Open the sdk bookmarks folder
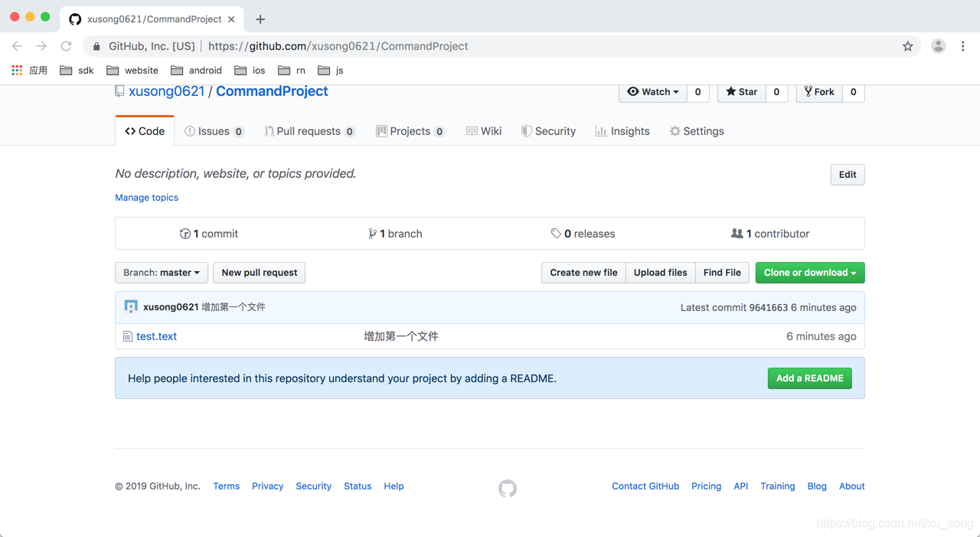This screenshot has width=980, height=537. (x=77, y=70)
